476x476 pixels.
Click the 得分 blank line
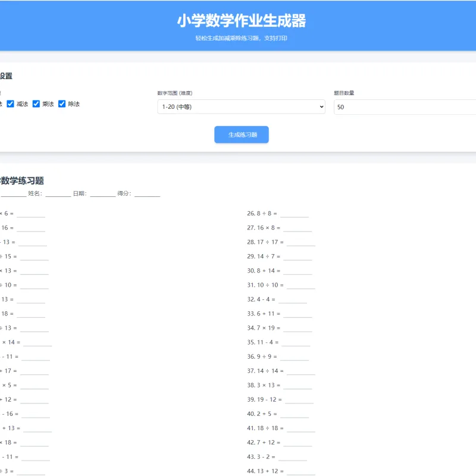pos(147,194)
